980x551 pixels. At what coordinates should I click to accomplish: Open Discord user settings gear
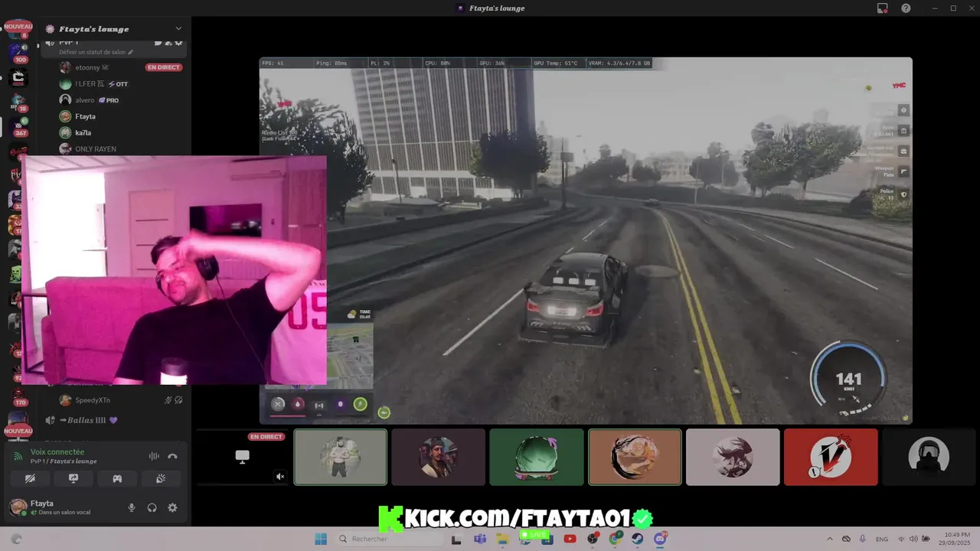point(172,507)
